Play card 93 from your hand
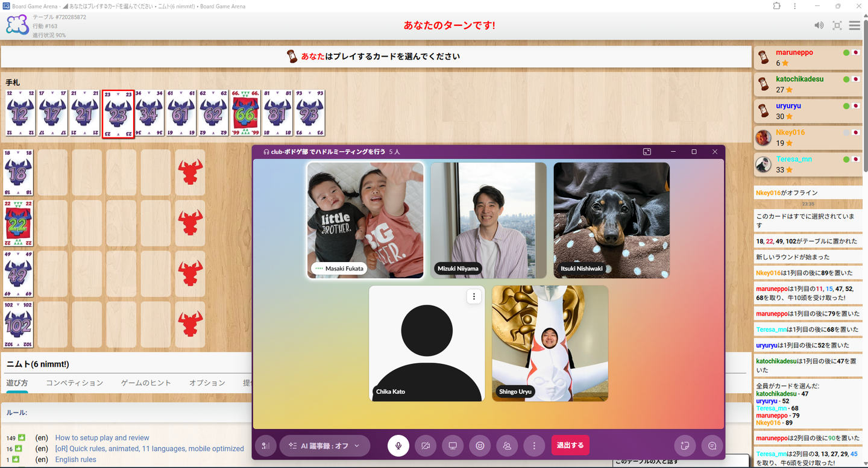868x468 pixels. pos(310,113)
